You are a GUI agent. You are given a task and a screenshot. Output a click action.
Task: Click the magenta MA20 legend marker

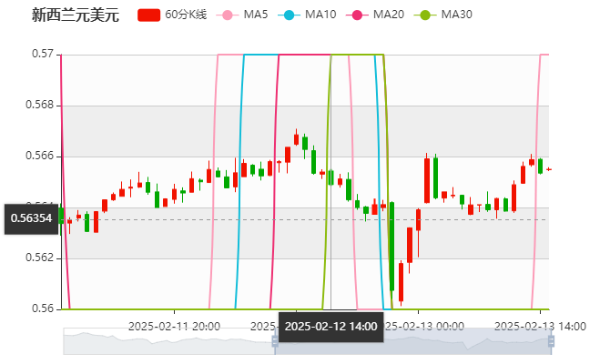click(357, 15)
